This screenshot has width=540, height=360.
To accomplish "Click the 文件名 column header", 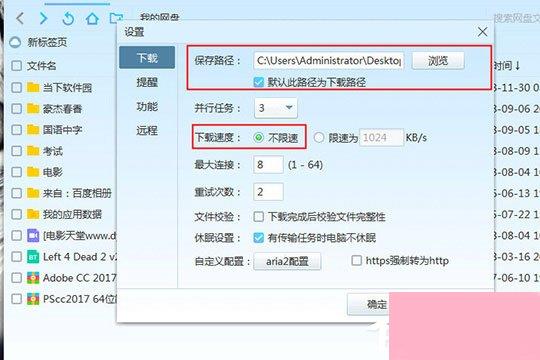I will click(x=42, y=65).
